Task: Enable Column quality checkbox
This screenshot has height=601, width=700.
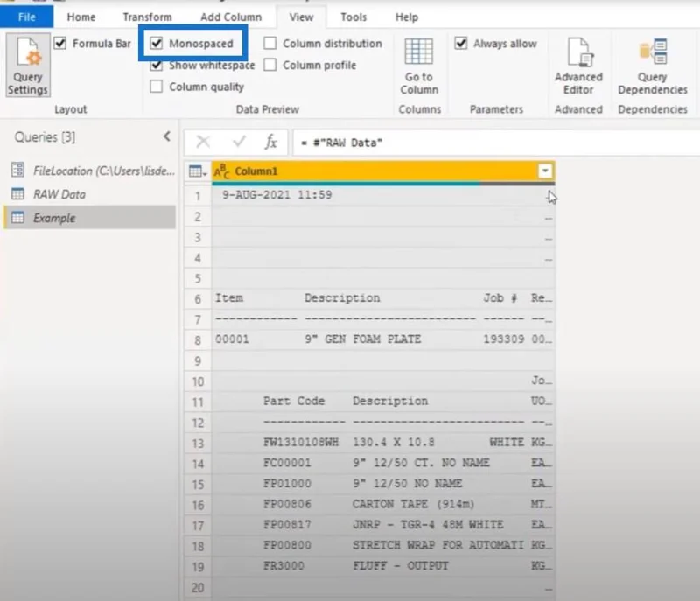Action: (x=157, y=86)
